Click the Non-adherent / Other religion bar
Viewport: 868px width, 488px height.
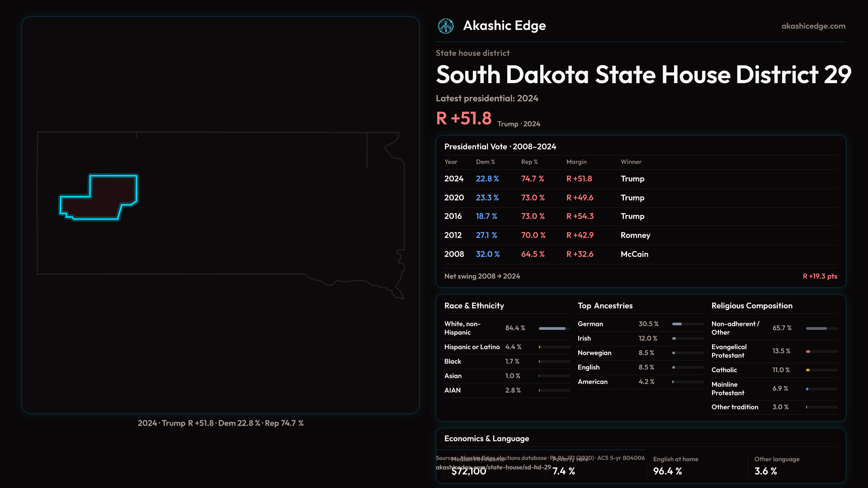816,328
